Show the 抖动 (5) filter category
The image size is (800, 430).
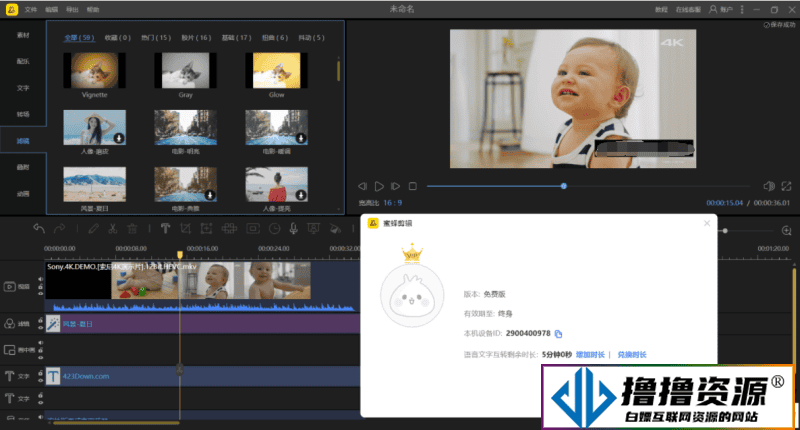[311, 38]
